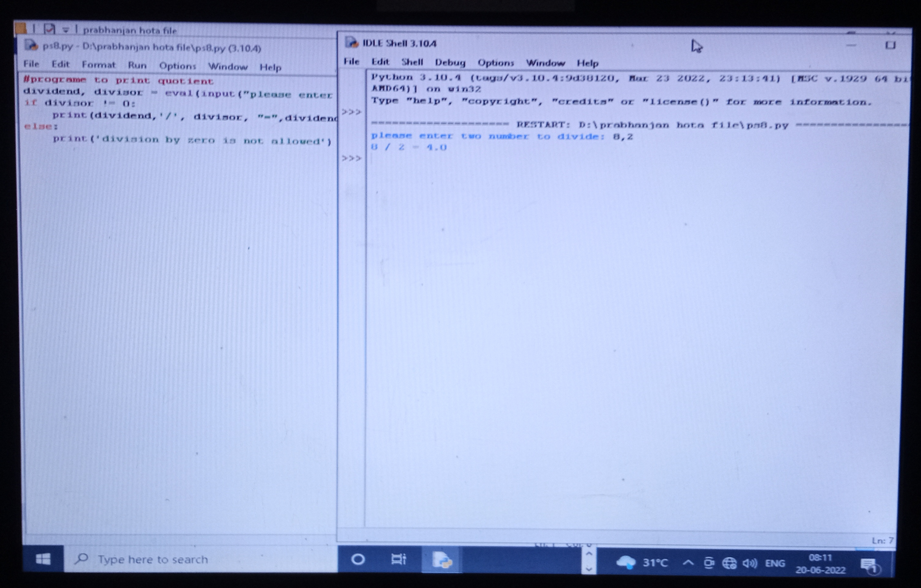921x588 pixels.
Task: Open Cortana circle icon on taskbar
Action: pyautogui.click(x=358, y=560)
